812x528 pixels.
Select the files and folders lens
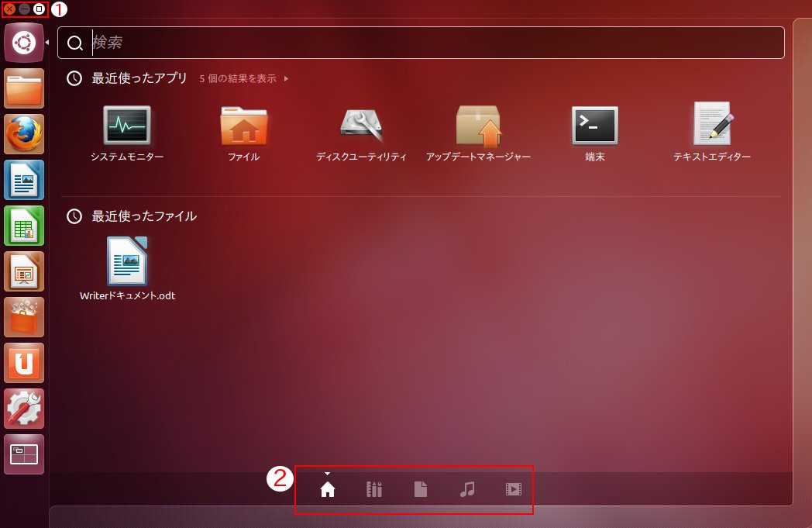click(420, 489)
